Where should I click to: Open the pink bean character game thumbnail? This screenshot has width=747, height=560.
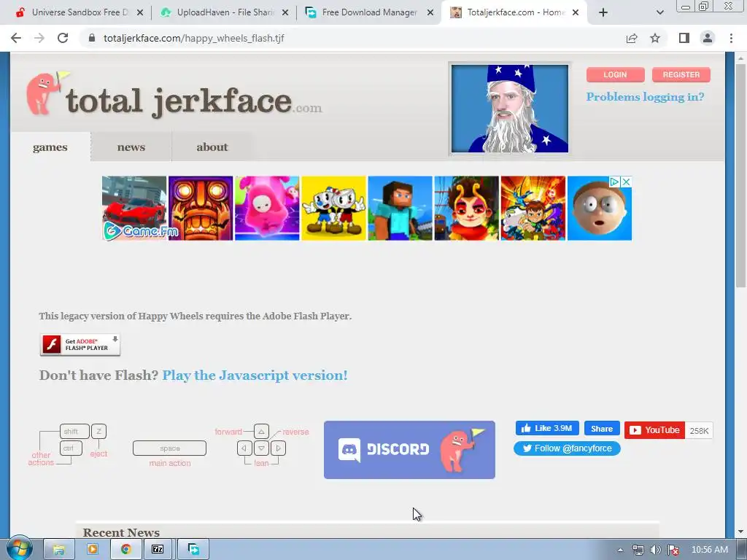[267, 208]
